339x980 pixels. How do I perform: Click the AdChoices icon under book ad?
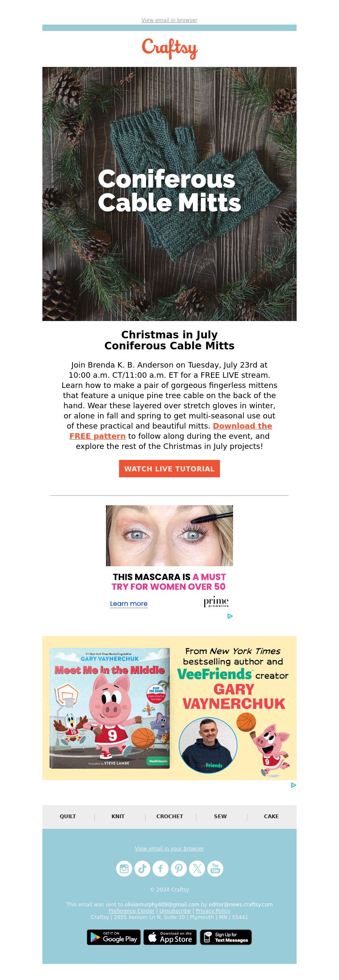pyautogui.click(x=294, y=785)
